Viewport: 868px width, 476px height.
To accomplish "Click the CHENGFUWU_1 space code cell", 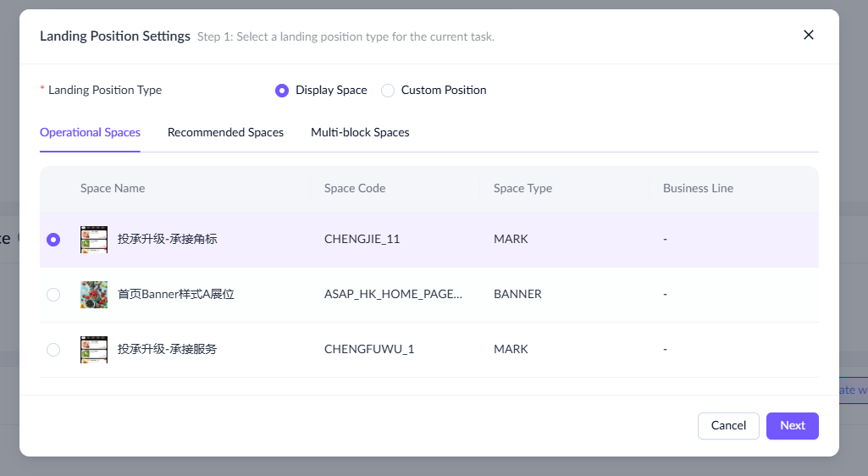I will click(x=369, y=350).
